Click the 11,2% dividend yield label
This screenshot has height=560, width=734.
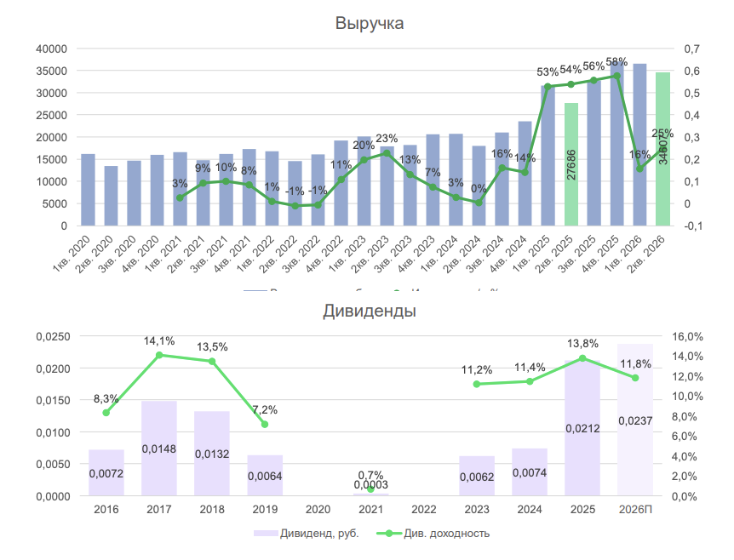tap(477, 370)
